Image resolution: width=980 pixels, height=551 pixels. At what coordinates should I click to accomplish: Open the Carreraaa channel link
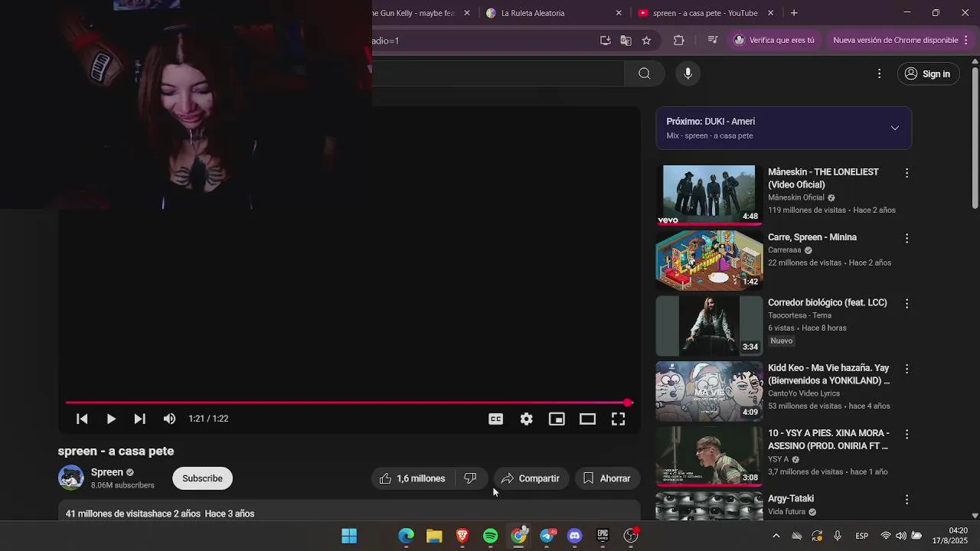point(784,249)
